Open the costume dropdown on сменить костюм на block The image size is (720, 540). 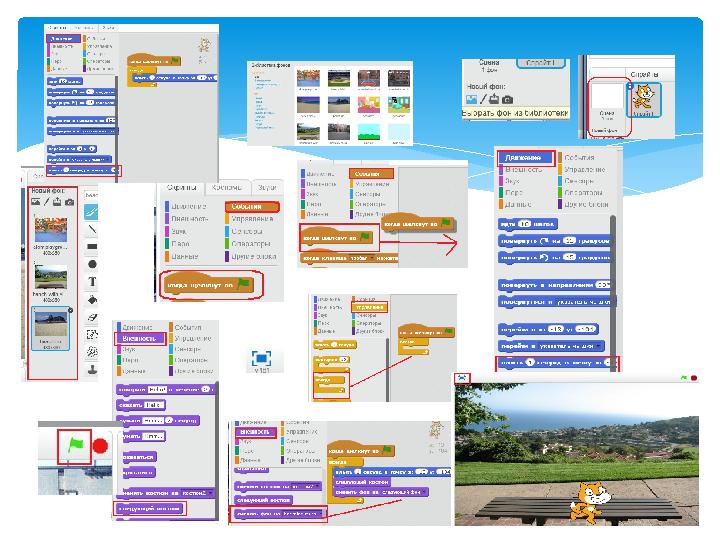(x=211, y=493)
